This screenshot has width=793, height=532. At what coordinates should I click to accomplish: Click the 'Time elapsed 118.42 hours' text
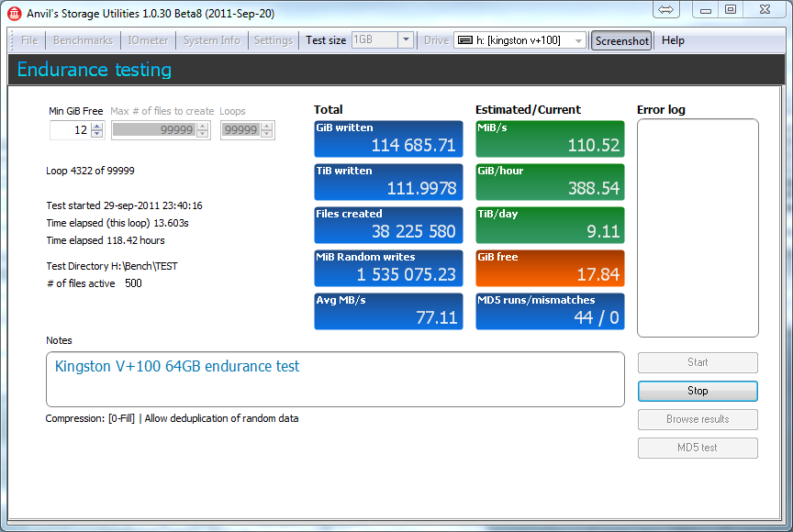(x=106, y=240)
